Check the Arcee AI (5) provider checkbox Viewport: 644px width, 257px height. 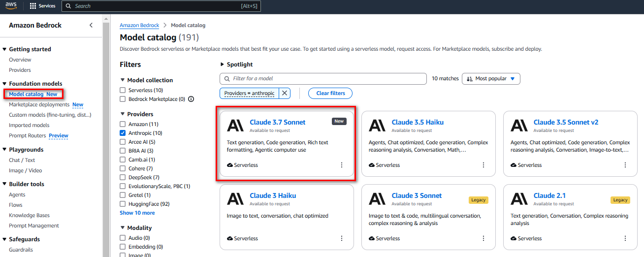pyautogui.click(x=123, y=142)
